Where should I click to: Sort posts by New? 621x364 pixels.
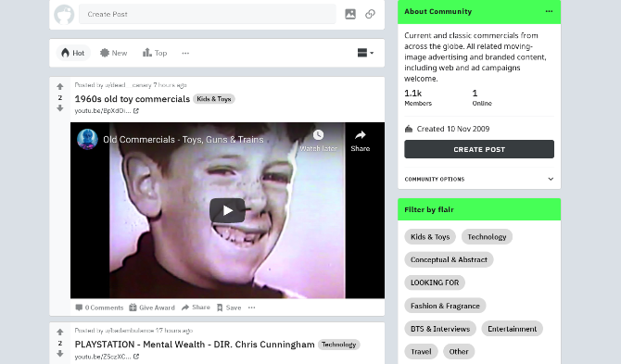pos(114,53)
